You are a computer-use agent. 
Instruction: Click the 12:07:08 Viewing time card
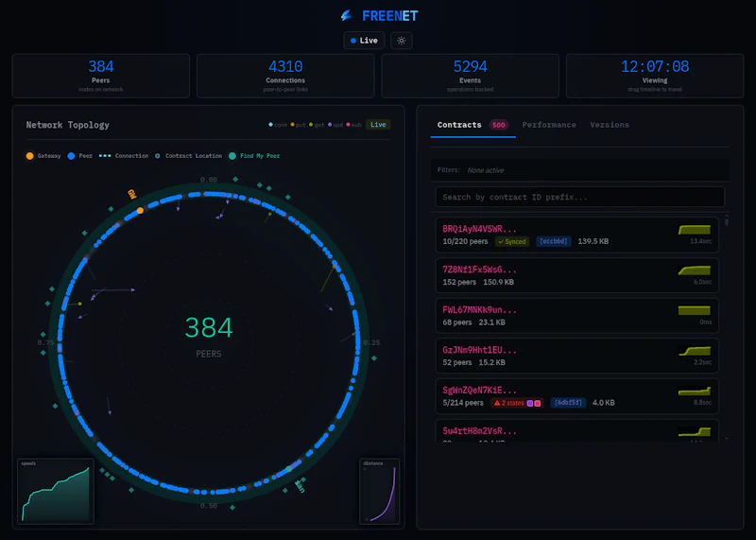coord(655,76)
